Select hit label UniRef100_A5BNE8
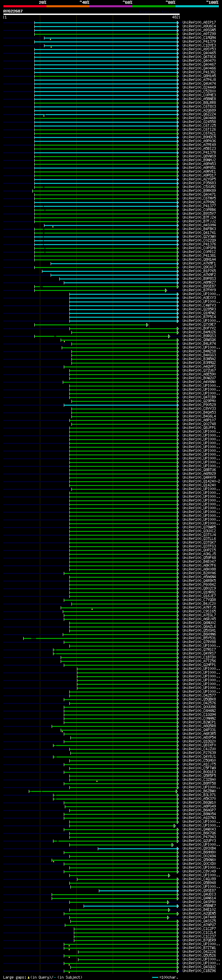Screen dimensions: 222x980 click(199, 99)
